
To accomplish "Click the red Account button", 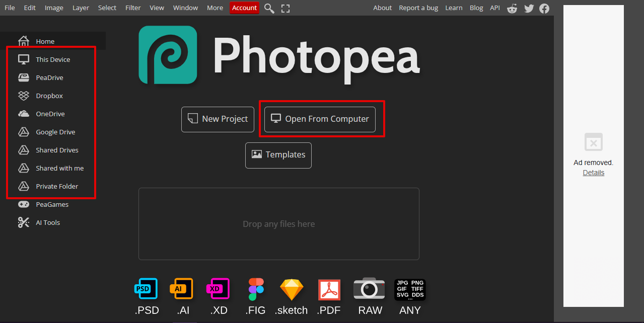I will 245,8.
